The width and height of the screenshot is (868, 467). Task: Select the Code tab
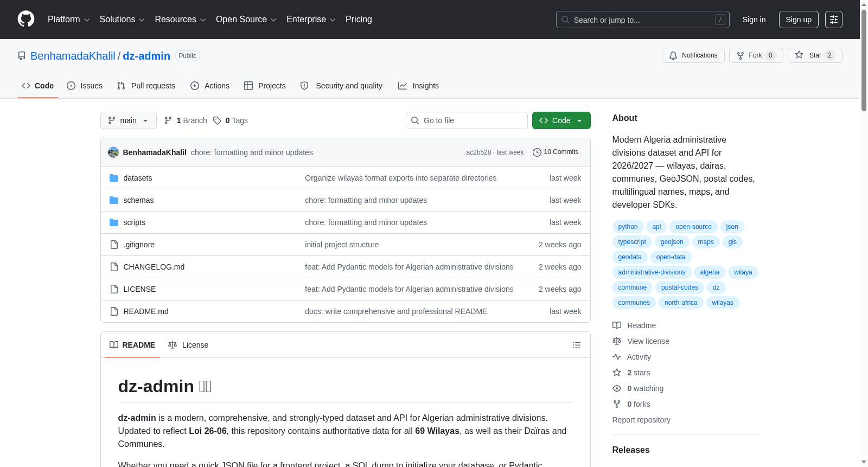click(x=38, y=86)
